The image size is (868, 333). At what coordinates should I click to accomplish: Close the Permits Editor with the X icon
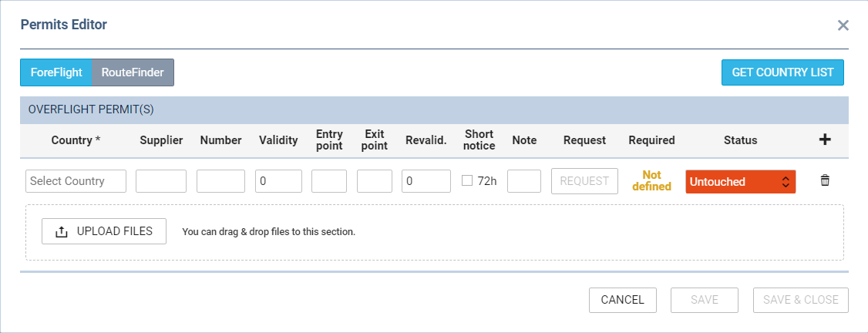pos(843,25)
